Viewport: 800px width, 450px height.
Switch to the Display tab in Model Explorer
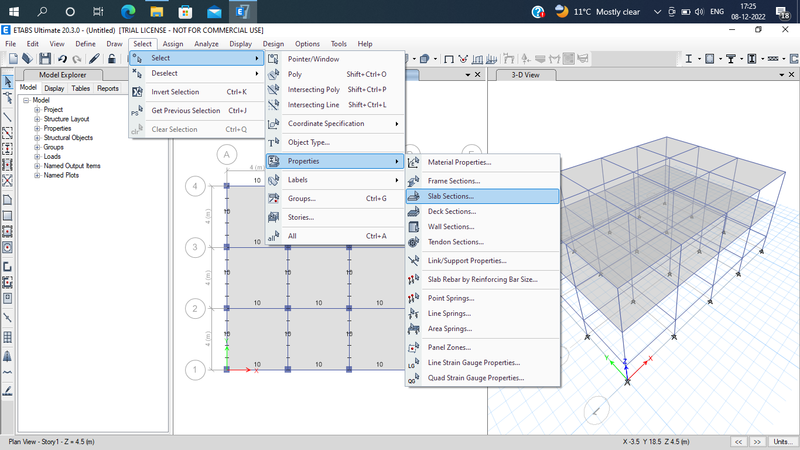(54, 88)
